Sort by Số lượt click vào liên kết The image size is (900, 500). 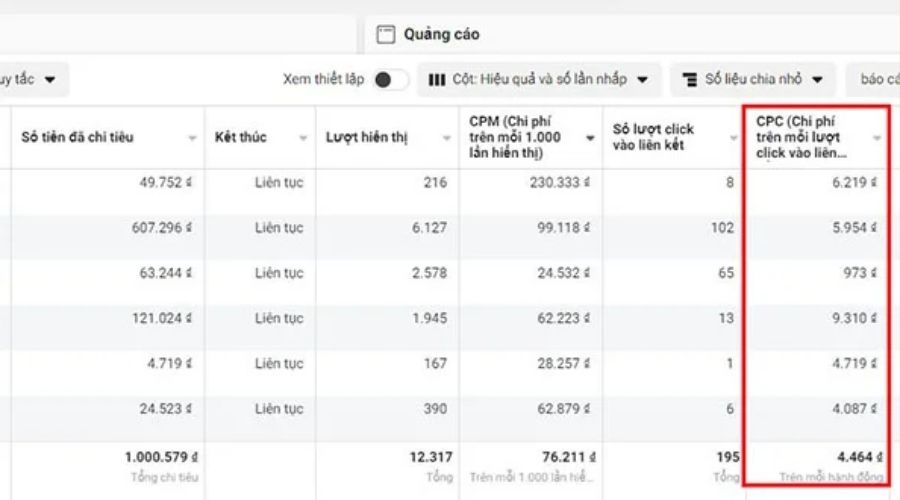tap(653, 137)
